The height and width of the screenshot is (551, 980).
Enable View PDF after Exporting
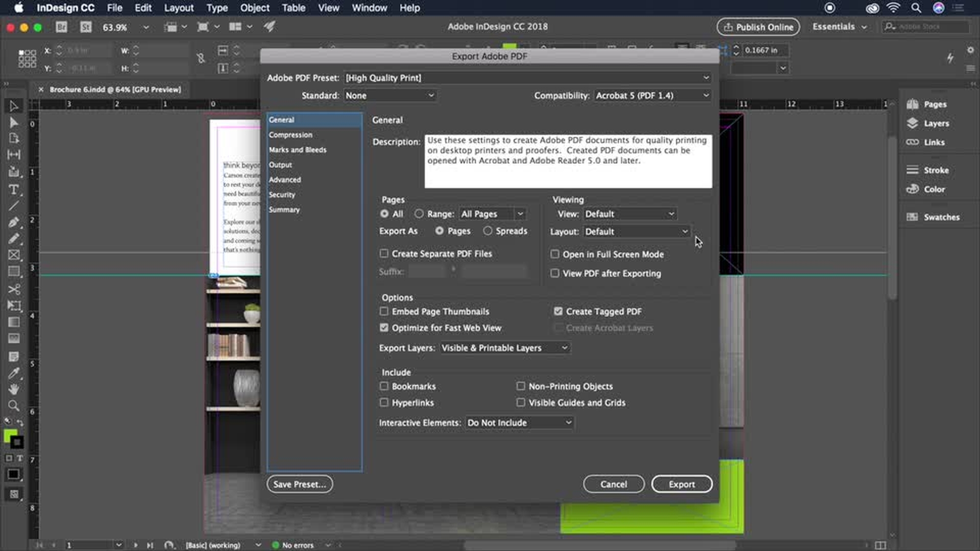coord(555,273)
